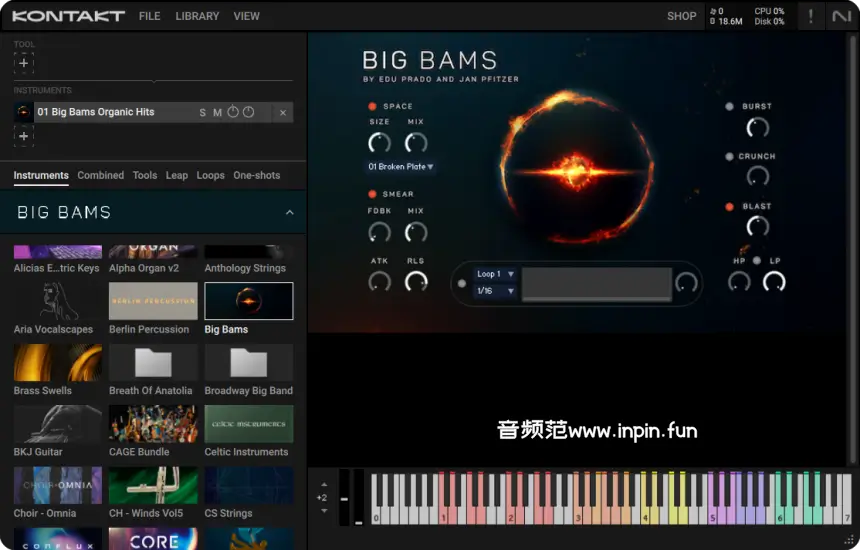Toggle the SMEAR effect LED
Viewport: 860px width, 550px height.
coord(373,194)
